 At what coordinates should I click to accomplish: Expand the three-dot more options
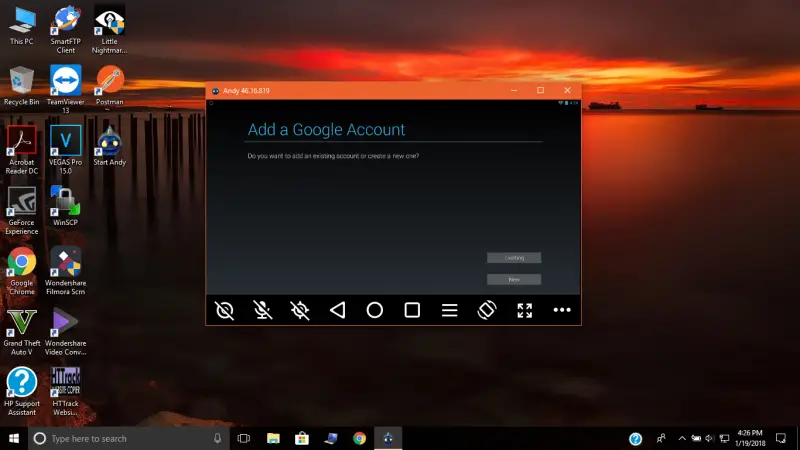click(562, 310)
